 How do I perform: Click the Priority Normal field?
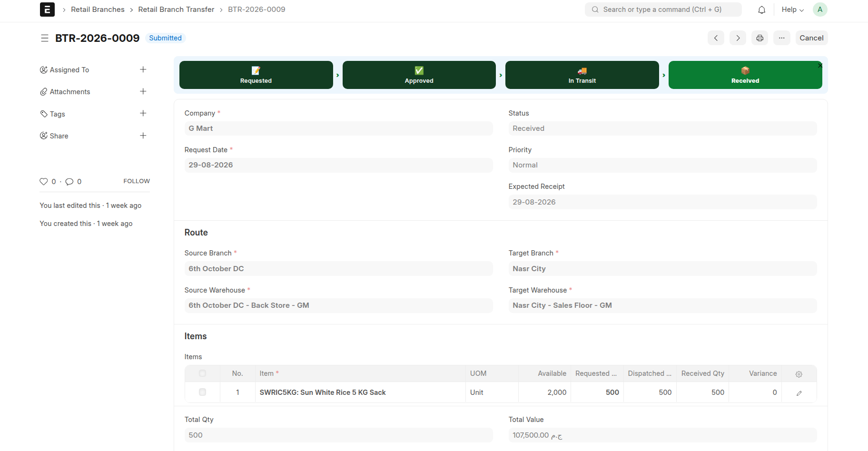662,165
